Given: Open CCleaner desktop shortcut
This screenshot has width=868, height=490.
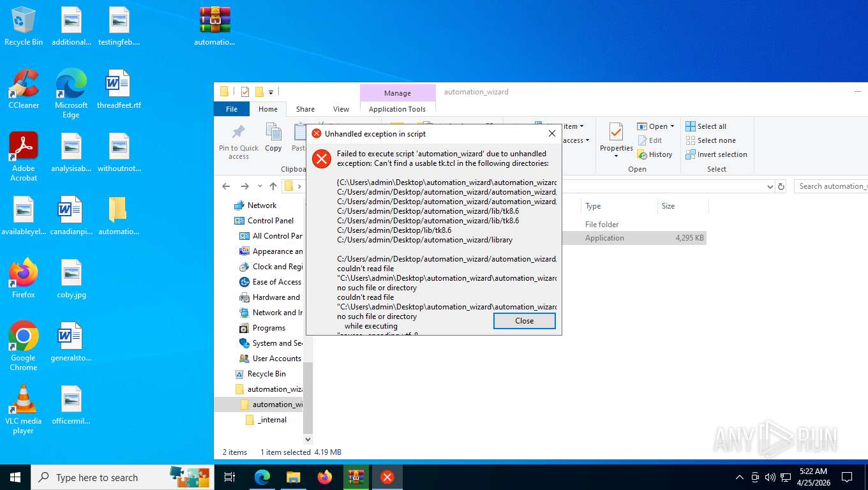Looking at the screenshot, I should pyautogui.click(x=24, y=89).
